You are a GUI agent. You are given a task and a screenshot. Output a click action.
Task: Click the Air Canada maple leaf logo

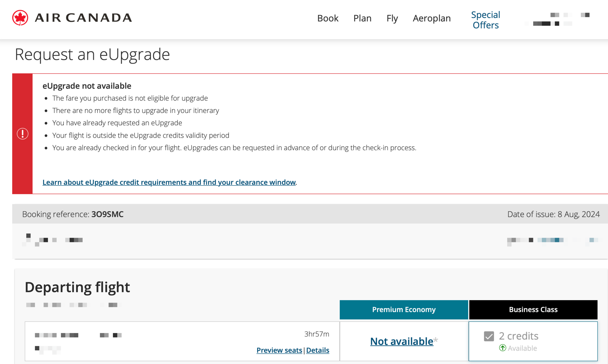[20, 17]
